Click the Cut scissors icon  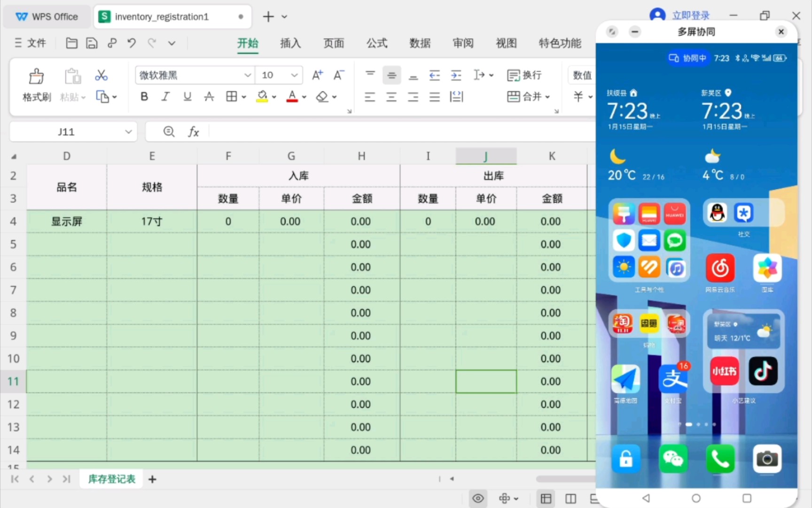[x=101, y=75]
